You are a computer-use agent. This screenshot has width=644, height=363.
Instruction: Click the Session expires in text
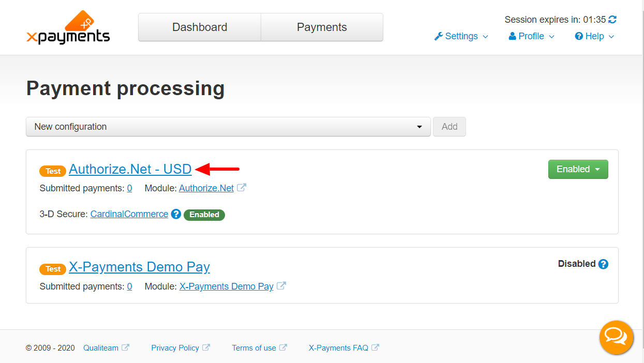[x=555, y=20]
